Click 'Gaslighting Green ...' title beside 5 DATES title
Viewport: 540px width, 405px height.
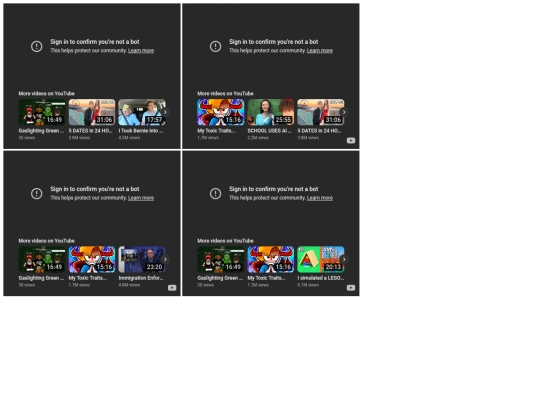[41, 131]
